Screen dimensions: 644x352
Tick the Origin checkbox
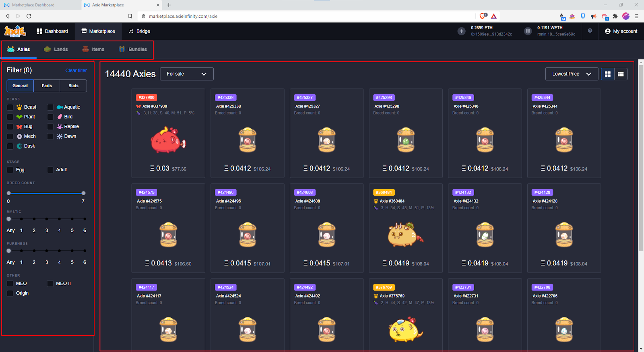pos(10,293)
